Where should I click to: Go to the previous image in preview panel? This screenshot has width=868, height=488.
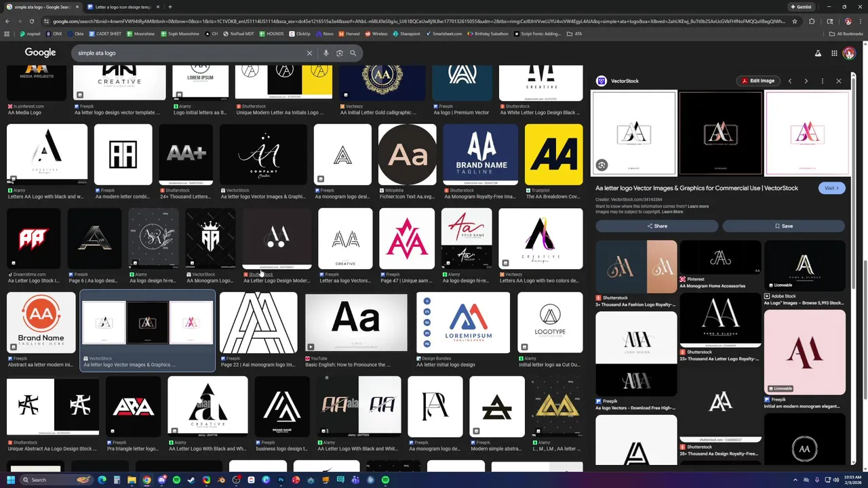click(x=790, y=81)
